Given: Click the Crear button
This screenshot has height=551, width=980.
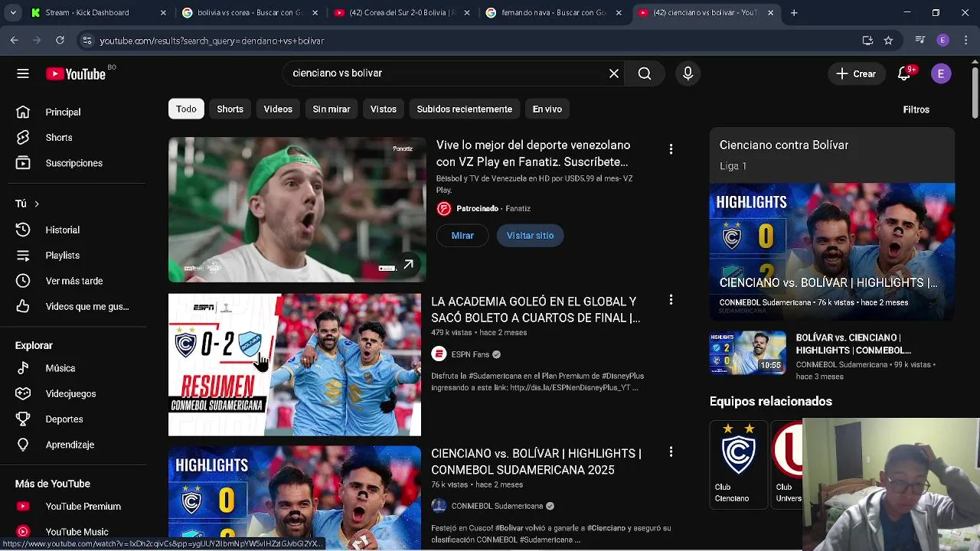Looking at the screenshot, I should point(856,73).
